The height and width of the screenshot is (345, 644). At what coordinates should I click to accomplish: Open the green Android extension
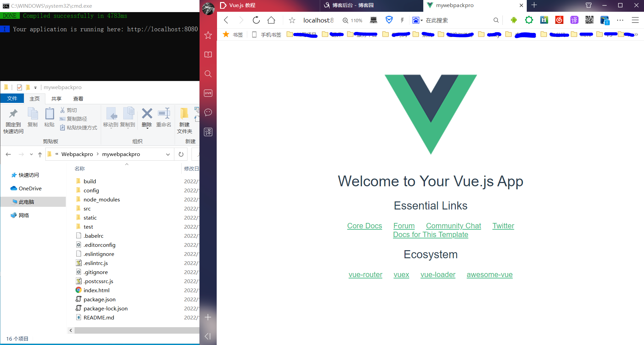pyautogui.click(x=514, y=20)
